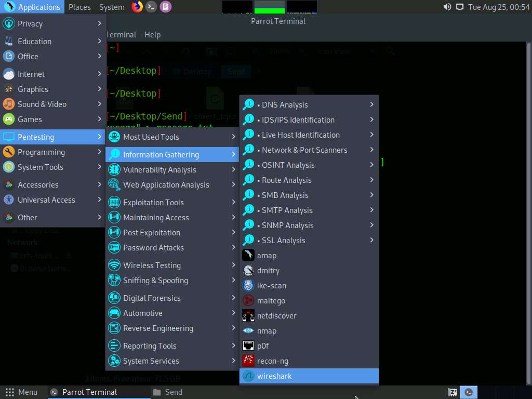Click the amap icon
The width and height of the screenshot is (532, 399).
pyautogui.click(x=248, y=255)
